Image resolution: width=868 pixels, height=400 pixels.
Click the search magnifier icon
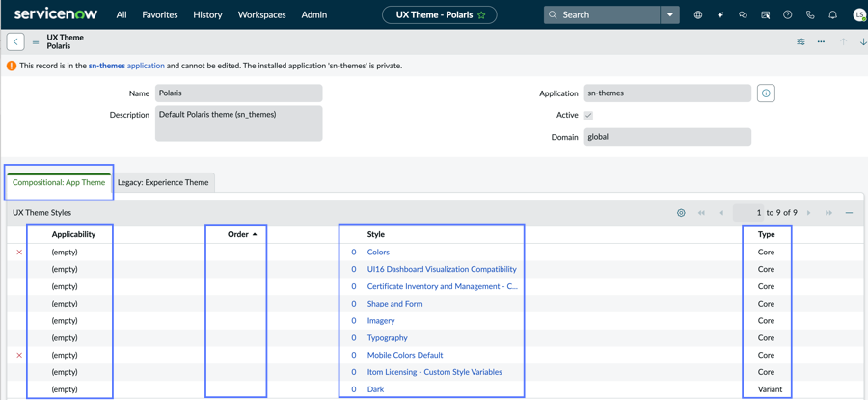(553, 14)
